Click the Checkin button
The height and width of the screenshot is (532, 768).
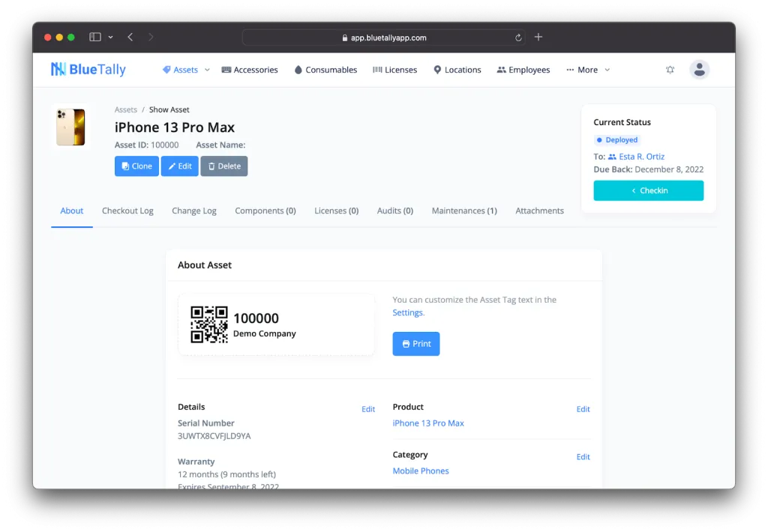[649, 191]
